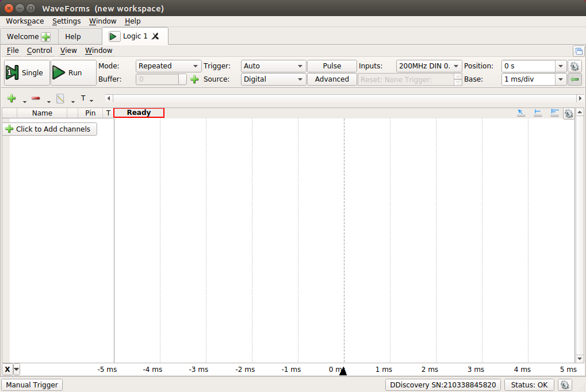Screen dimensions: 586x392
Task: Open the add-channel dropdown arrow
Action: pos(25,101)
